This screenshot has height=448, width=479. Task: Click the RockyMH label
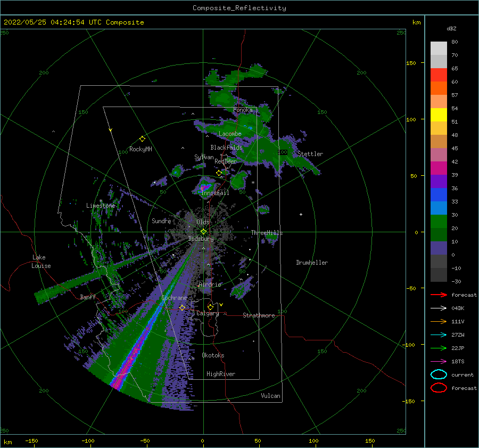tap(141, 149)
